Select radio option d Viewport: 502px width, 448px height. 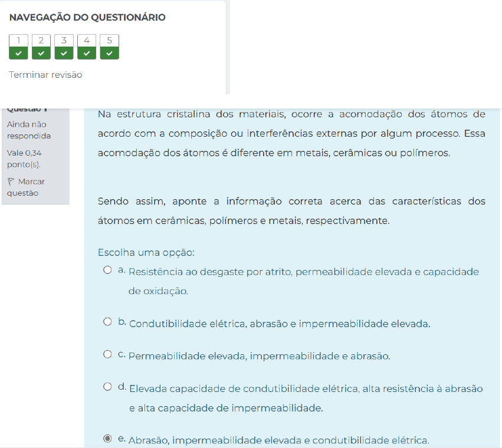pyautogui.click(x=107, y=387)
